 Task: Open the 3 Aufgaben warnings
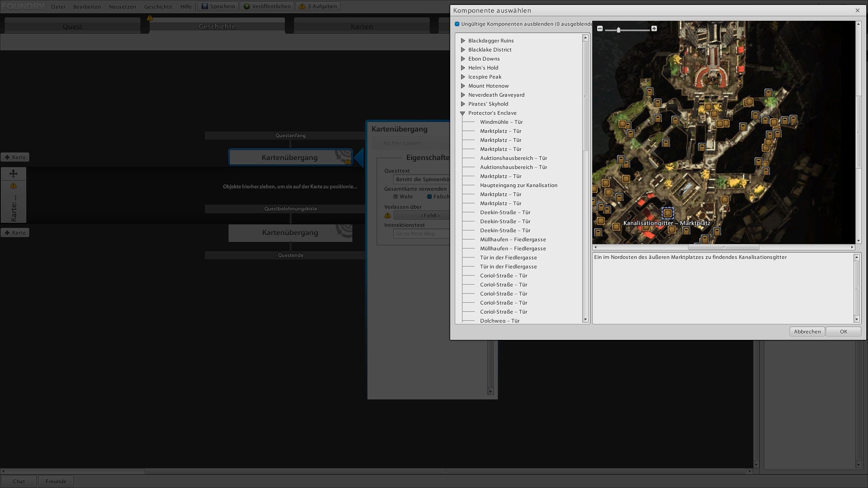click(x=318, y=6)
